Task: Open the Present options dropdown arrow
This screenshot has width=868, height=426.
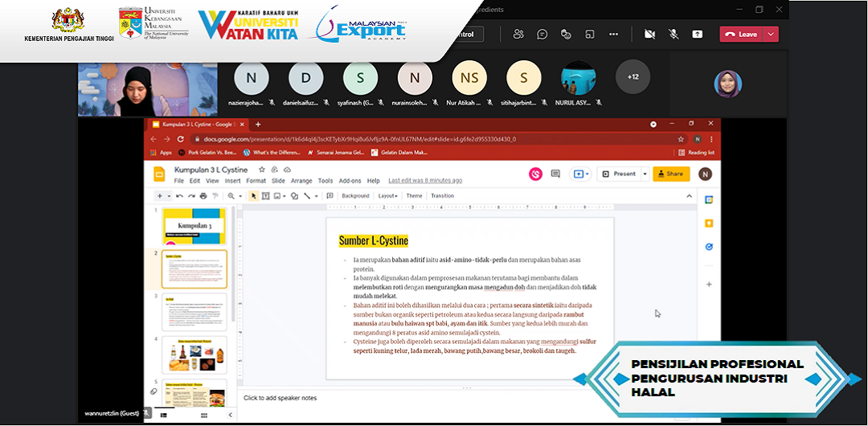Action: pos(645,174)
